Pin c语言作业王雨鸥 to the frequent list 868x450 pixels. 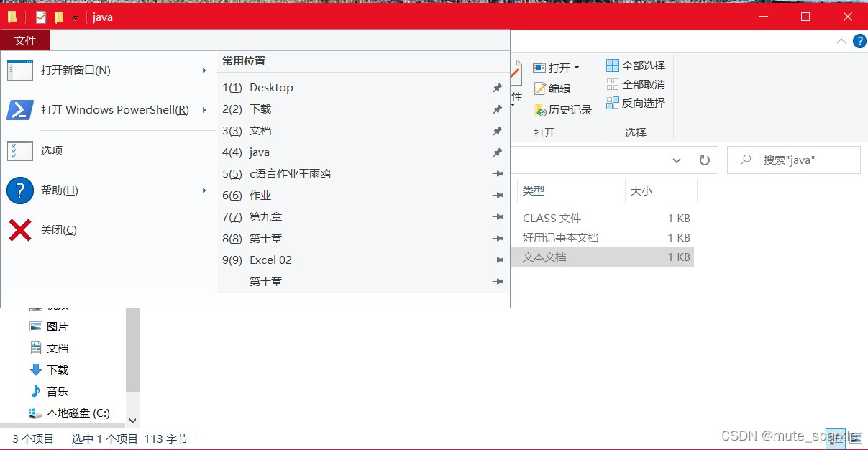point(497,174)
